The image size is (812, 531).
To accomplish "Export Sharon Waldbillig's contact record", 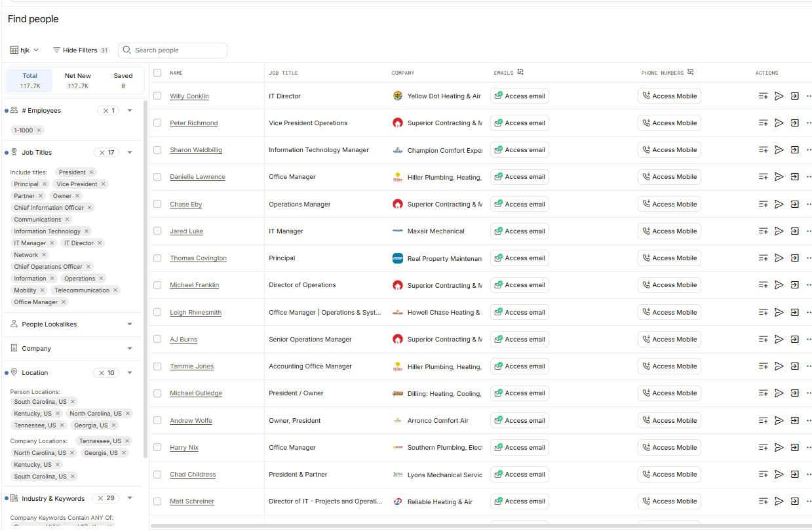I will (794, 150).
